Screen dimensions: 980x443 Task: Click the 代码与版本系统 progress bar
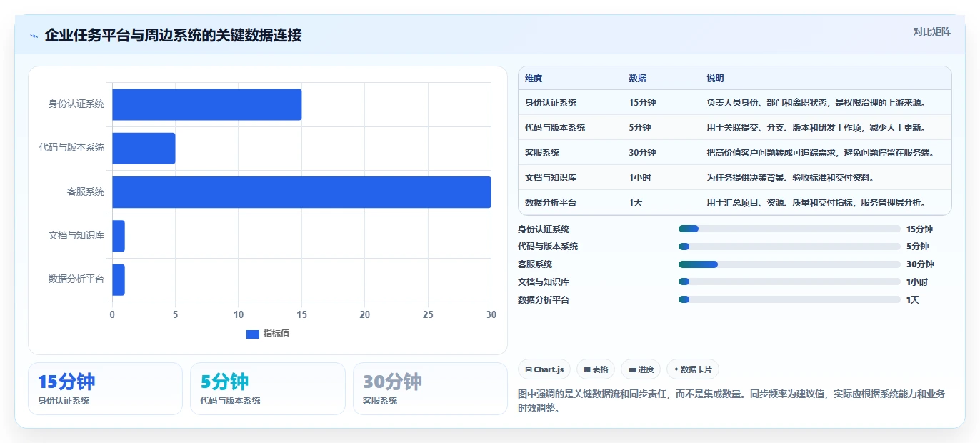coord(789,247)
